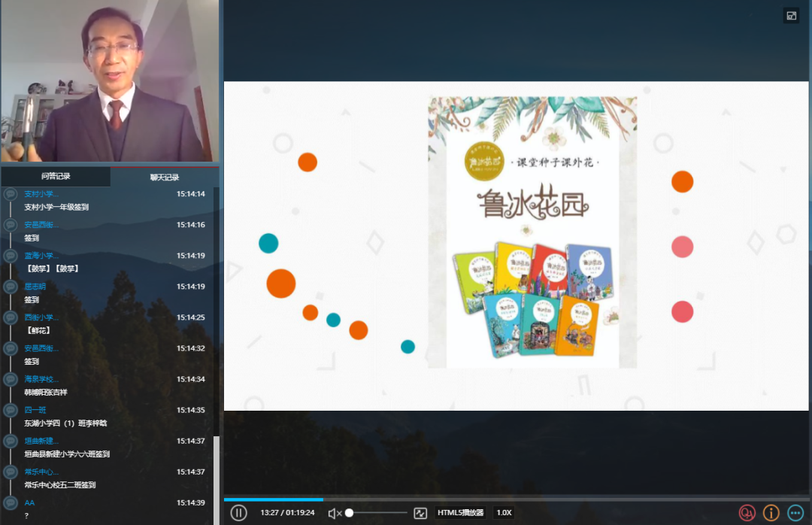Open the 1.0X playback speed menu
Screen dimensions: 812x525
tap(504, 513)
